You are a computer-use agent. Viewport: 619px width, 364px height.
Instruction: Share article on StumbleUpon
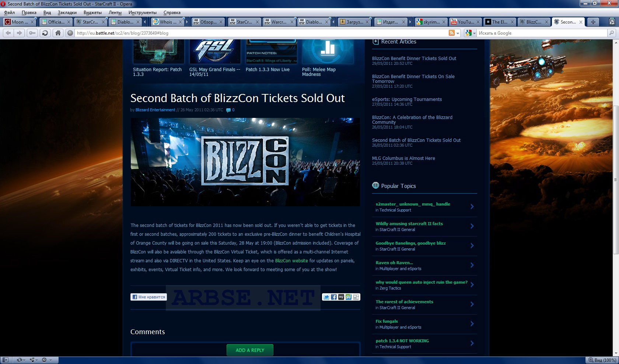click(348, 297)
